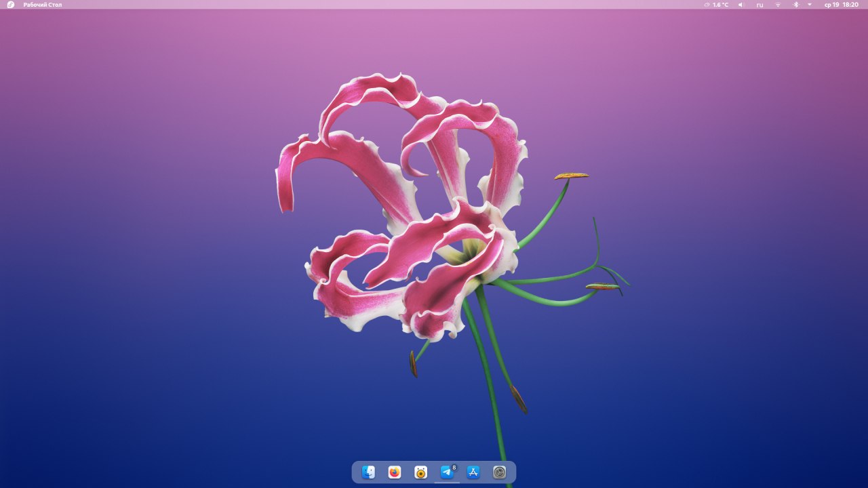The height and width of the screenshot is (488, 868).
Task: Open the Wi-Fi network indicator
Action: pyautogui.click(x=778, y=5)
